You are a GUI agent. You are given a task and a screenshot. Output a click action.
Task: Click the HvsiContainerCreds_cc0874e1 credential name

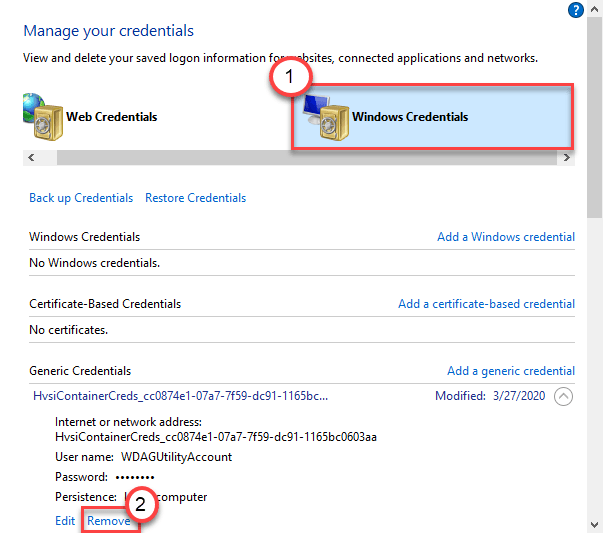coord(180,396)
